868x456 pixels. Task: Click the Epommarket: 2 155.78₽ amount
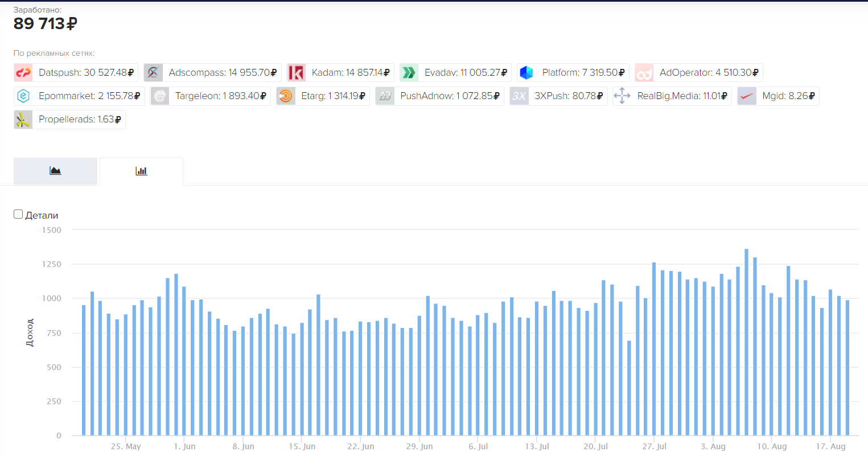click(89, 96)
